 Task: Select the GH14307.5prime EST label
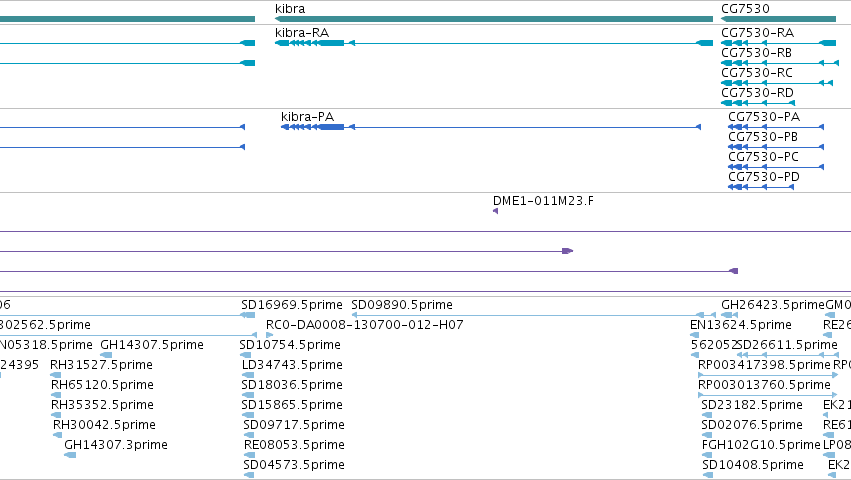pyautogui.click(x=152, y=345)
